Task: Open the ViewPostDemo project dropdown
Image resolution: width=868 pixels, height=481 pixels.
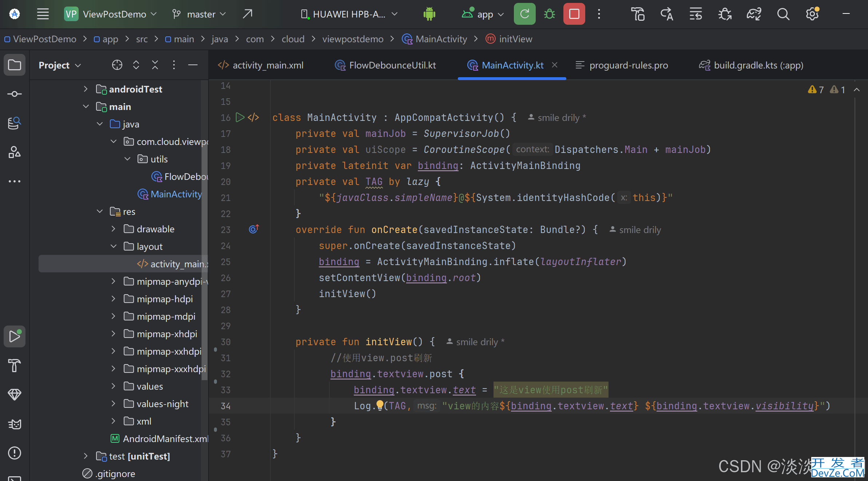Action: tap(111, 14)
